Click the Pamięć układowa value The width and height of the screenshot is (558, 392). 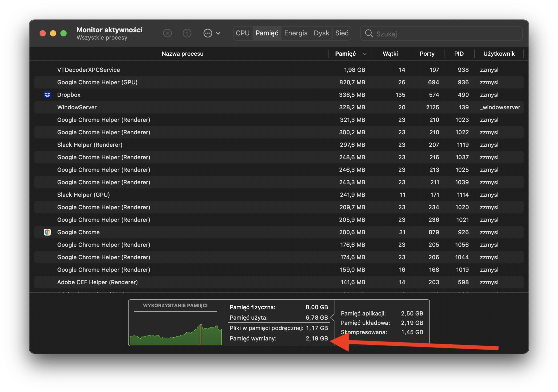[412, 323]
